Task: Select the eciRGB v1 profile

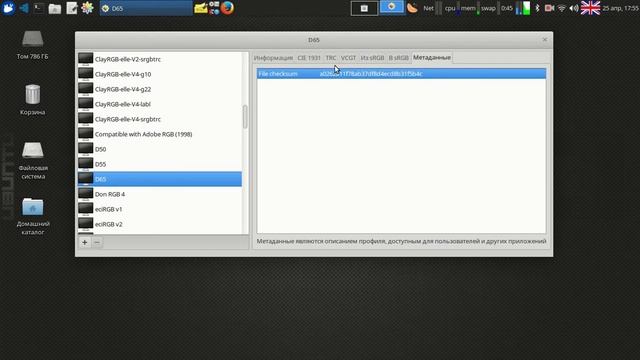Action: pyautogui.click(x=160, y=209)
